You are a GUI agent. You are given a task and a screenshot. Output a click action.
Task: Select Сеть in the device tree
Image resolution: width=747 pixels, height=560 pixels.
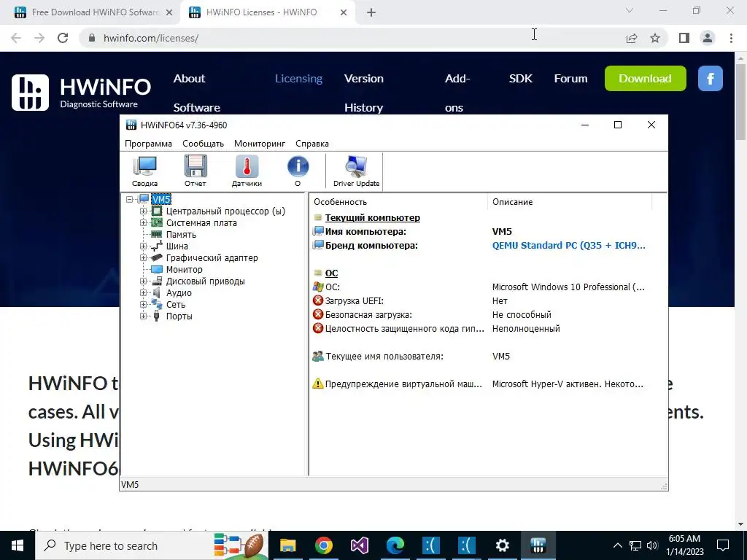[175, 304]
